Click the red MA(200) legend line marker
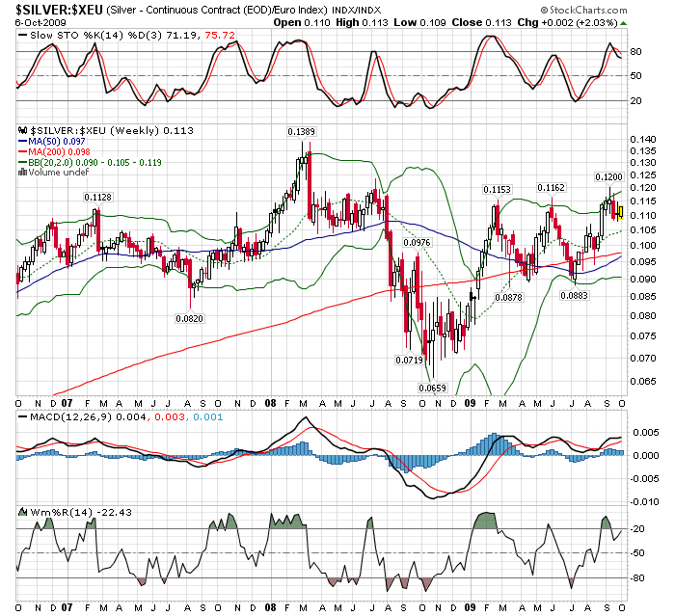The image size is (675, 616). [25, 151]
